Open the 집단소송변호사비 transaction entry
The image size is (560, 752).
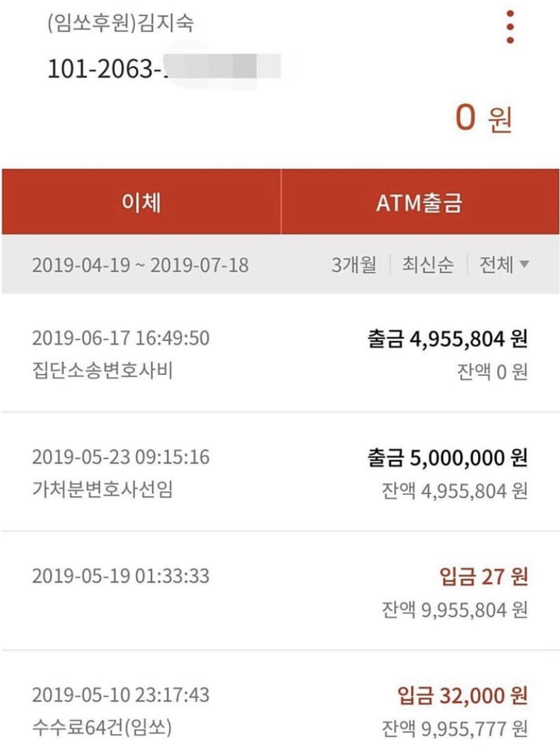click(280, 353)
